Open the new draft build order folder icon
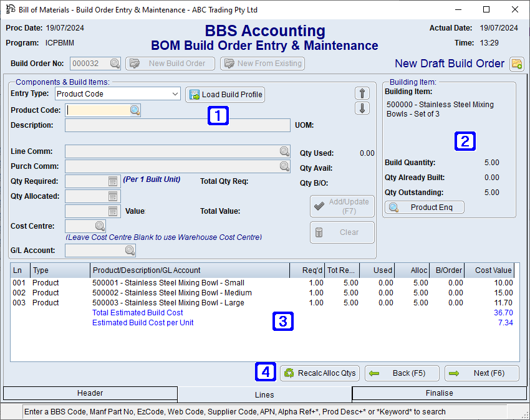 tap(518, 64)
